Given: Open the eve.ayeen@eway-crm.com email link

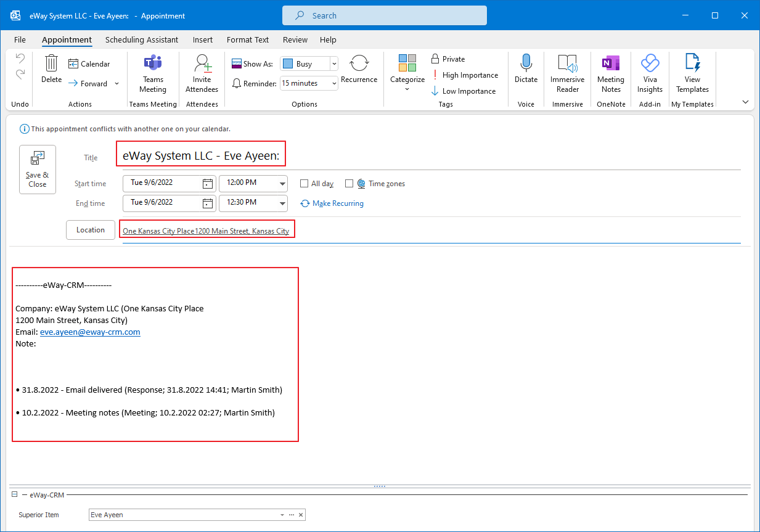Looking at the screenshot, I should click(x=90, y=332).
